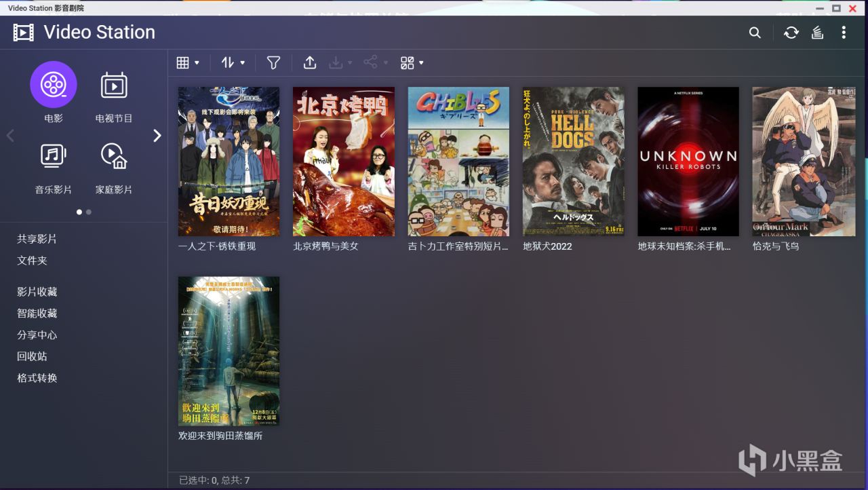This screenshot has height=490, width=868.
Task: Select the Ghiblies 吉卜力工作室 short film poster
Action: (458, 162)
